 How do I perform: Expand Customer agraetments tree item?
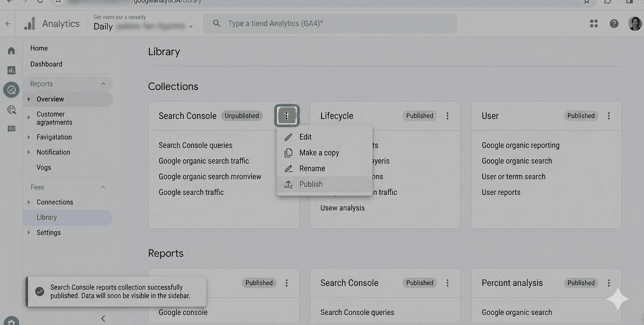[29, 117]
